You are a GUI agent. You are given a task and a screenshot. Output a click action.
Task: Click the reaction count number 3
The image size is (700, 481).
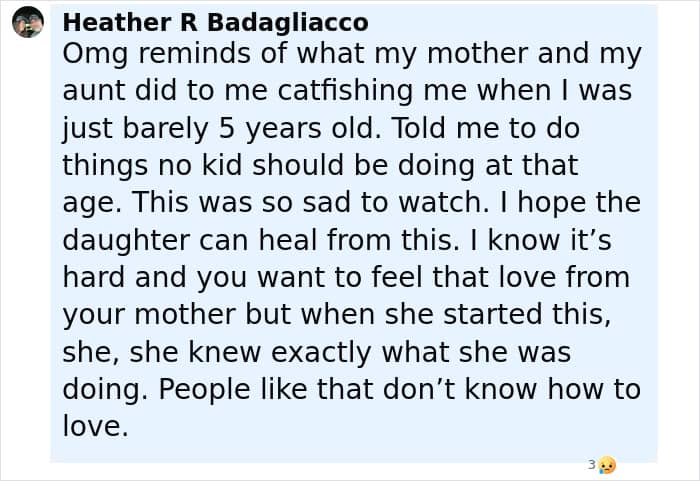592,464
